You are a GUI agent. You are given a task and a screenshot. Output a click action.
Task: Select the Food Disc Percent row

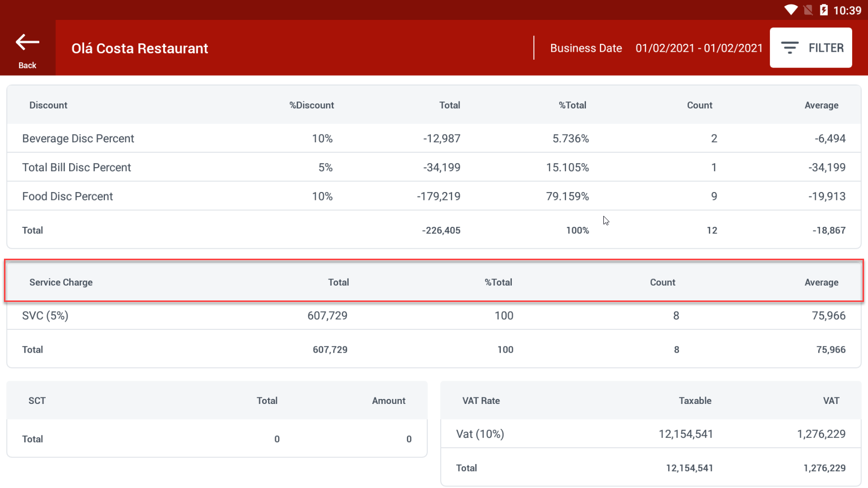(68, 196)
